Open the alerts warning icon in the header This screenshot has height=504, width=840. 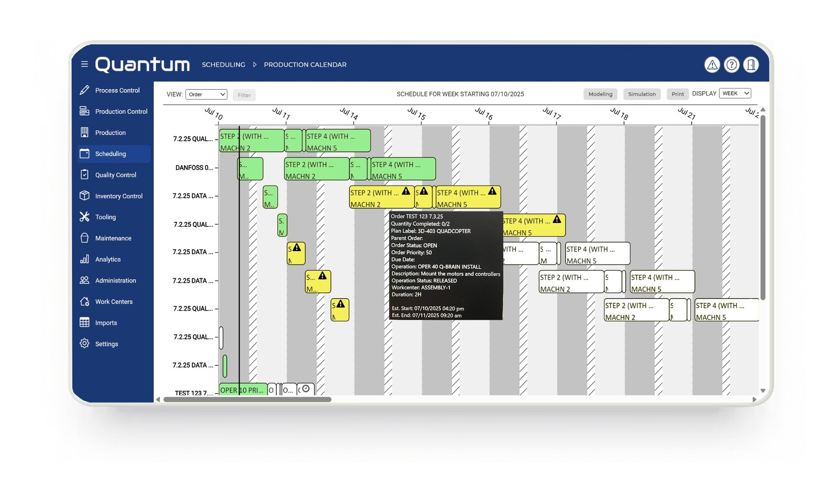pos(712,65)
